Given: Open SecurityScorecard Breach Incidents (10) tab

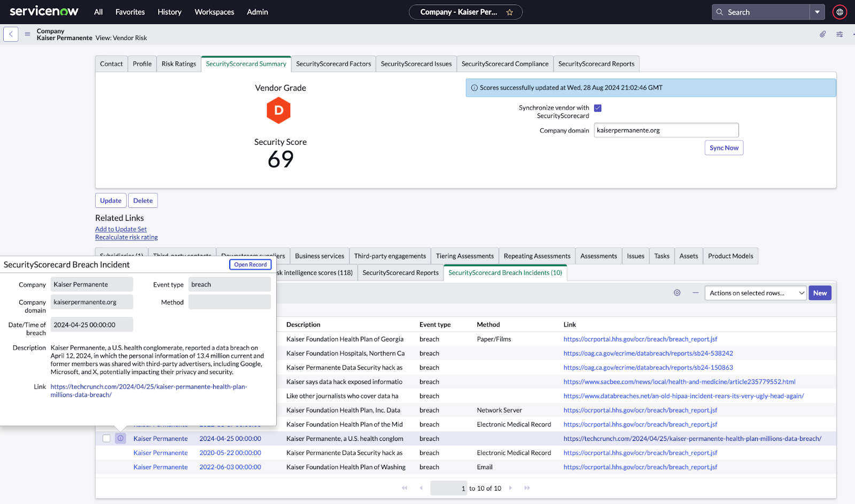Looking at the screenshot, I should (505, 273).
